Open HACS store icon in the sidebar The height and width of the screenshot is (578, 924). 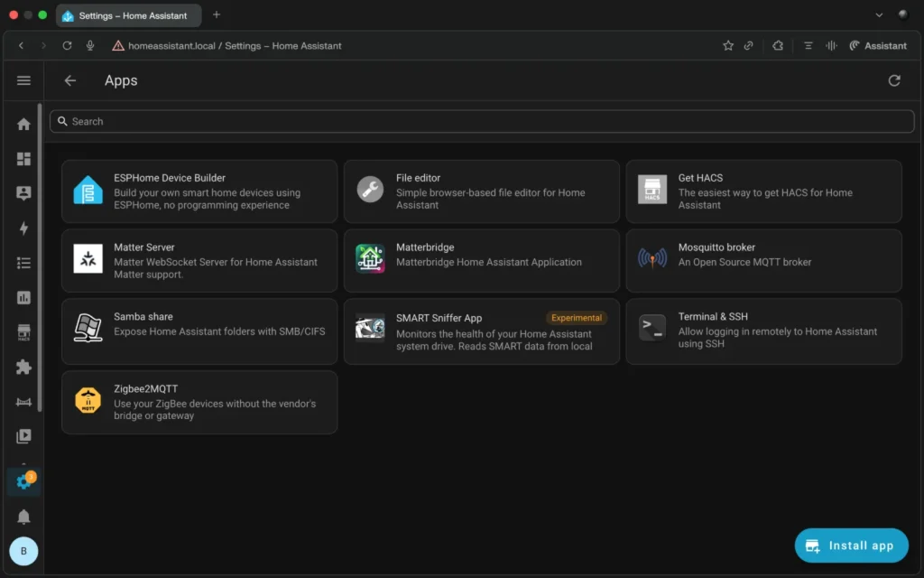23,332
